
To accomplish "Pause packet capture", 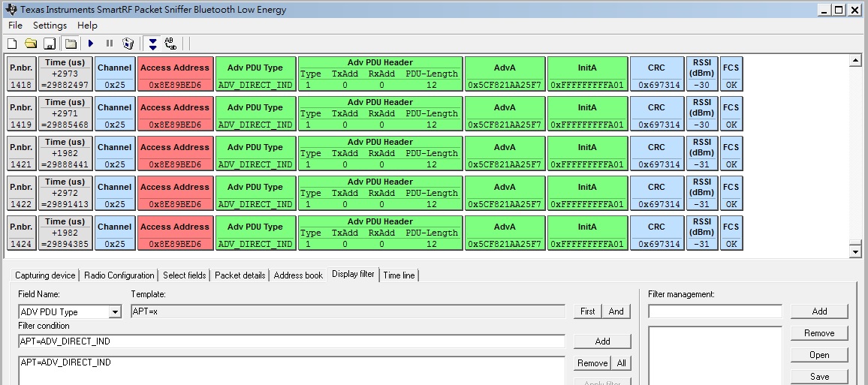I will pyautogui.click(x=110, y=43).
